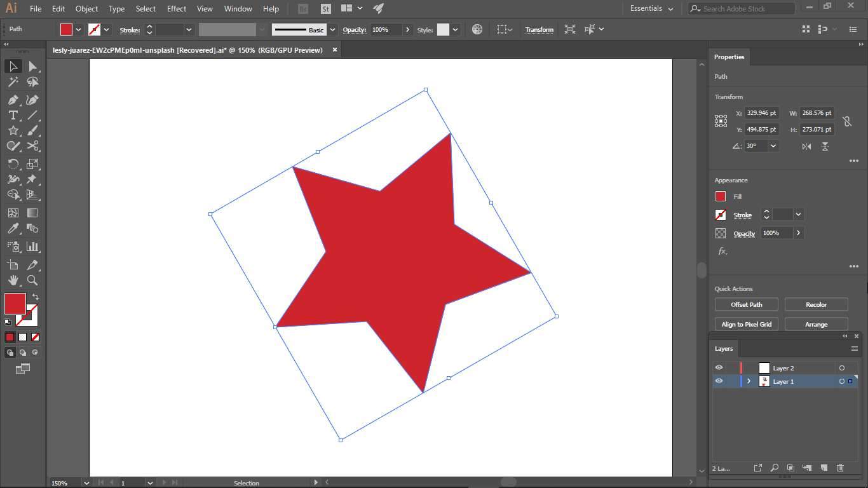Click the Offset Path button
This screenshot has width=868, height=488.
coord(746,304)
